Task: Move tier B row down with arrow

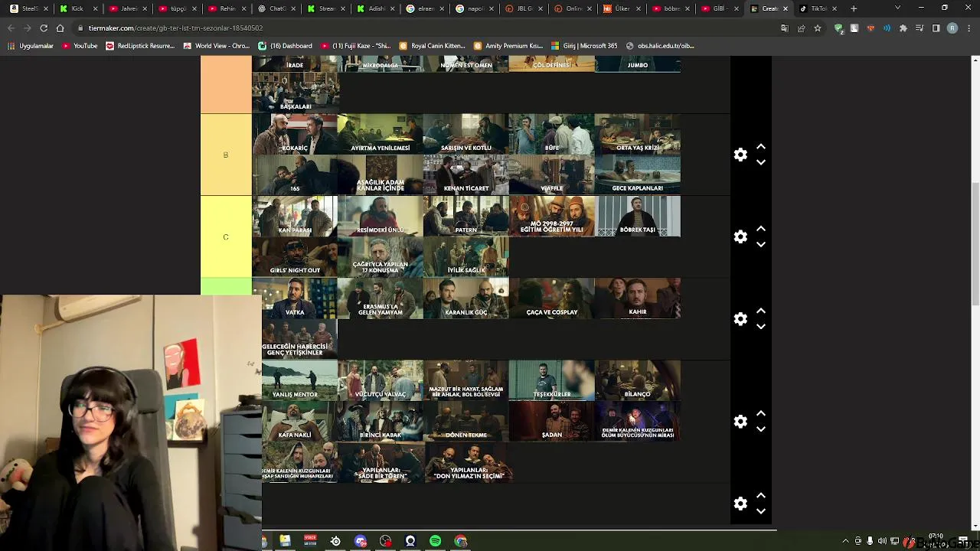Action: coord(761,162)
